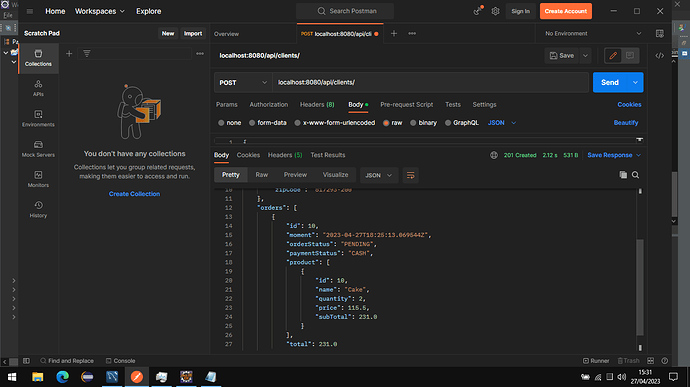Open the History sidebar section

[38, 209]
